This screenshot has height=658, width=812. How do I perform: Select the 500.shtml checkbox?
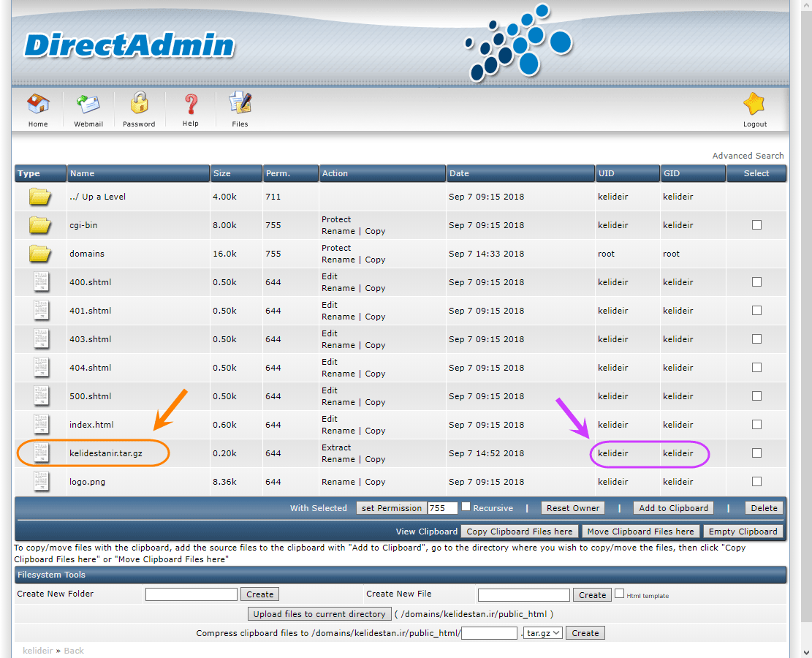coord(756,396)
